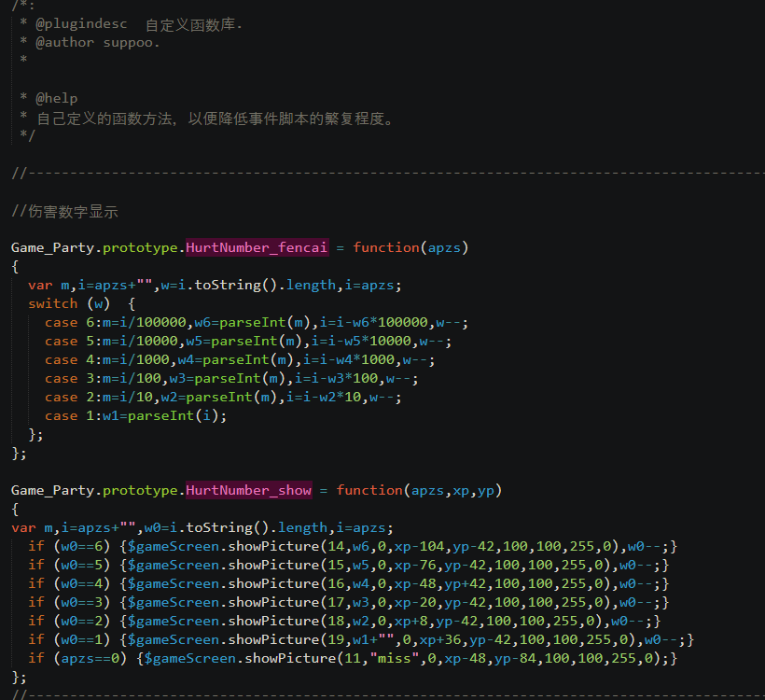Click the @help comment tag
Viewport: 765px width, 700px height.
57,99
